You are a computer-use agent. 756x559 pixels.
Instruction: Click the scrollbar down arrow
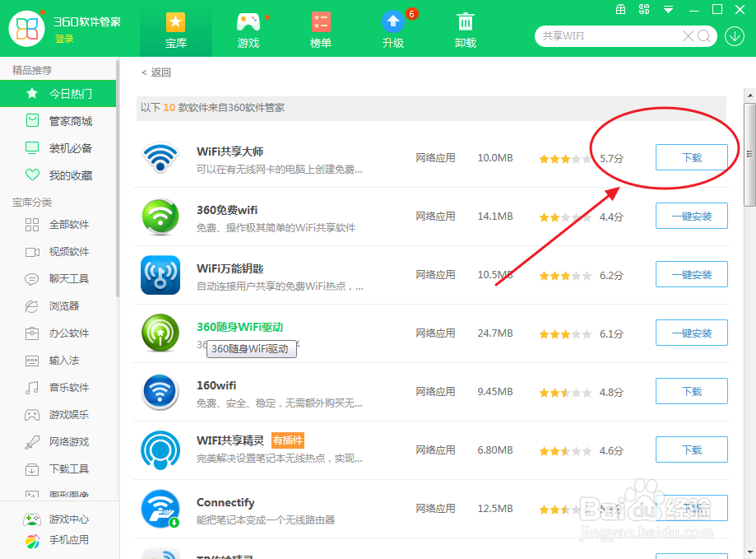coord(749,552)
